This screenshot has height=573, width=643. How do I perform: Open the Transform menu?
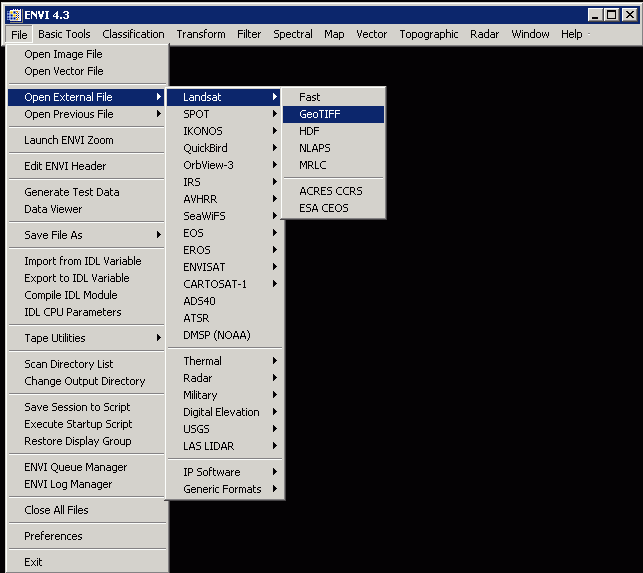201,34
